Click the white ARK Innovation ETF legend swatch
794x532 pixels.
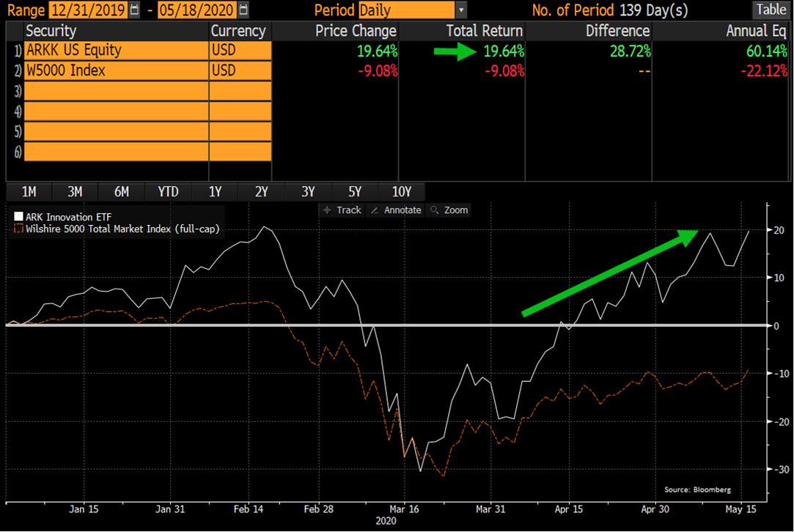(19, 217)
